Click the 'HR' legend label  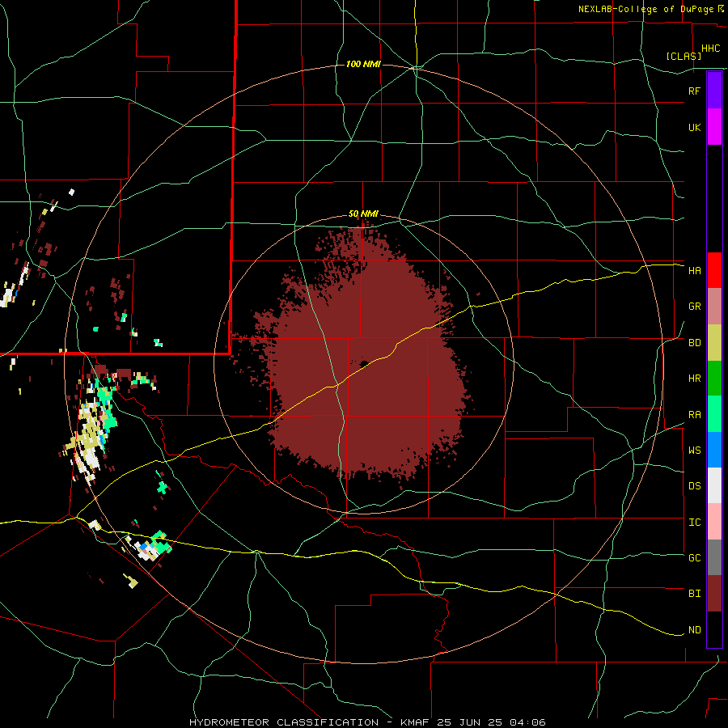pyautogui.click(x=694, y=379)
